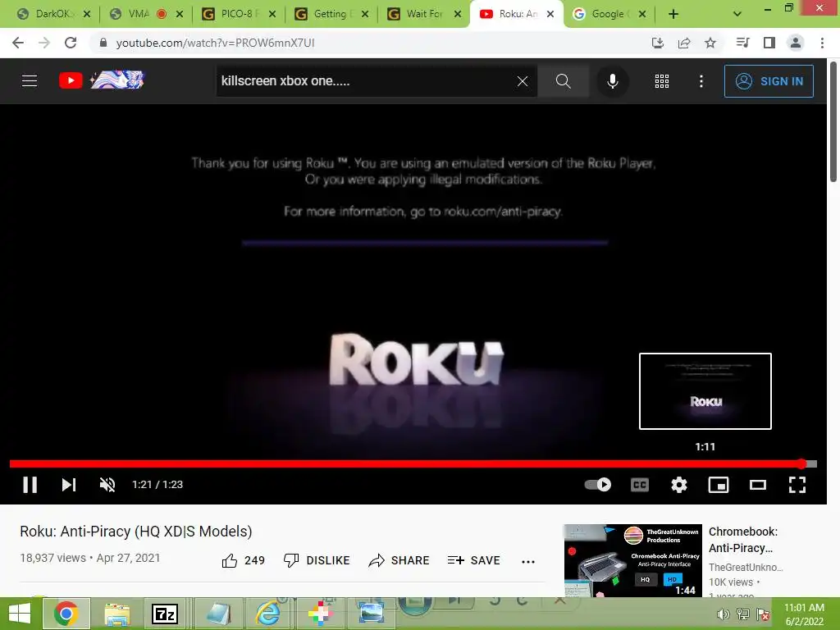Skip to the next video
Screen dimensions: 840x630
[x=69, y=484]
